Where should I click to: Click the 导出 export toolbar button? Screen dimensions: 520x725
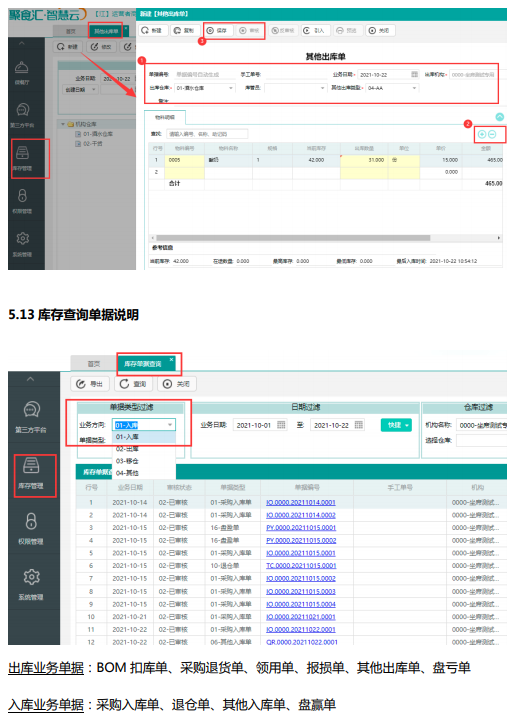[x=90, y=384]
